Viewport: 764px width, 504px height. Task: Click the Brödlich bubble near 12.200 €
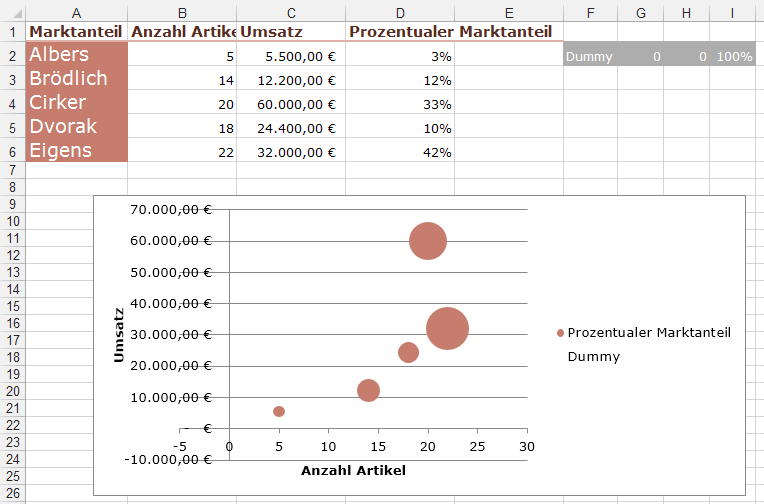tap(368, 390)
